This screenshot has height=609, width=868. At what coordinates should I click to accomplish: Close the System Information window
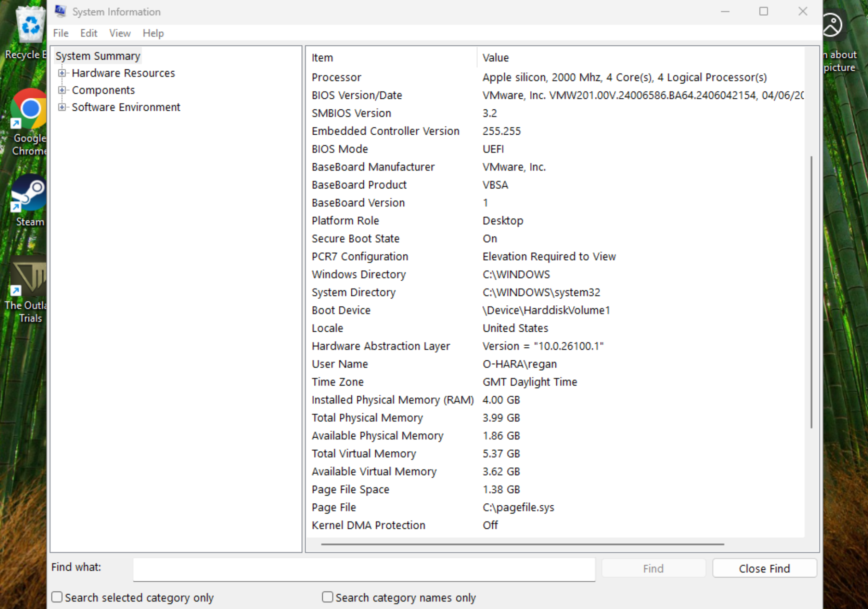click(803, 11)
